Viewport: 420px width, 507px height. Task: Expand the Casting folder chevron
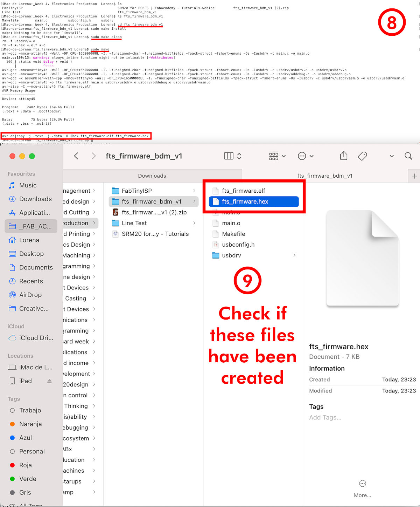[x=94, y=298]
